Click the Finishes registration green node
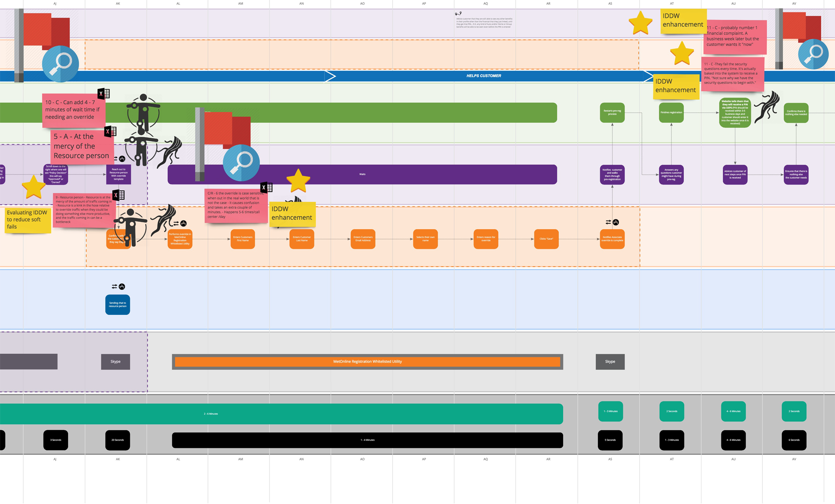 click(x=671, y=112)
